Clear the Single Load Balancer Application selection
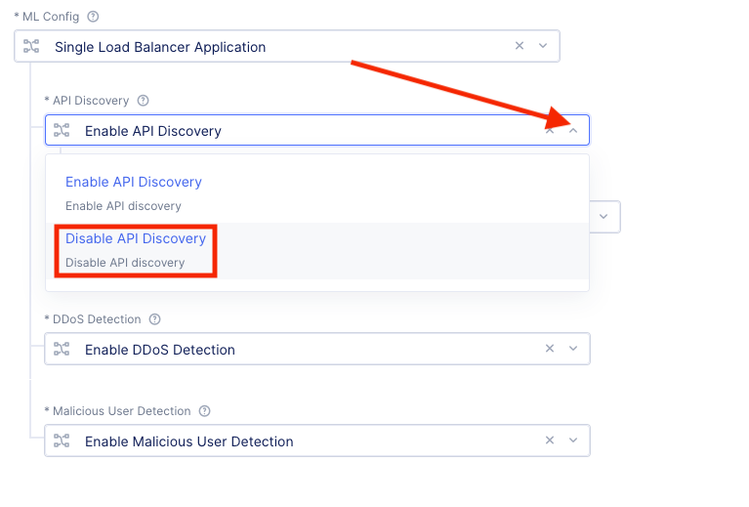The image size is (749, 507). pos(519,46)
